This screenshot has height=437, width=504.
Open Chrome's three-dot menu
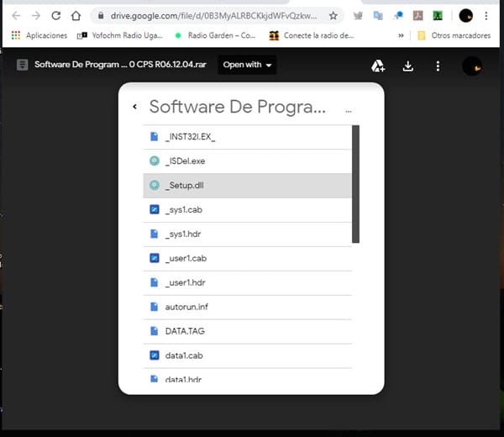tap(486, 15)
